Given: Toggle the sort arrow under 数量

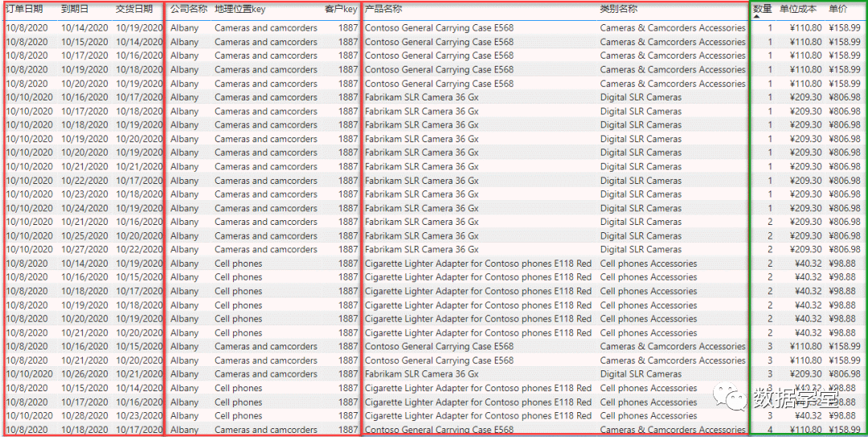Looking at the screenshot, I should point(757,17).
